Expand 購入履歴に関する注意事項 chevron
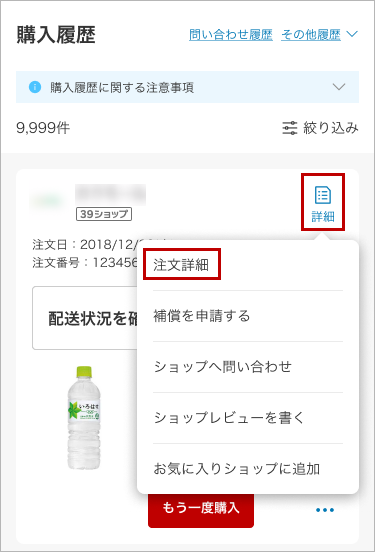375x552 pixels. [339, 87]
